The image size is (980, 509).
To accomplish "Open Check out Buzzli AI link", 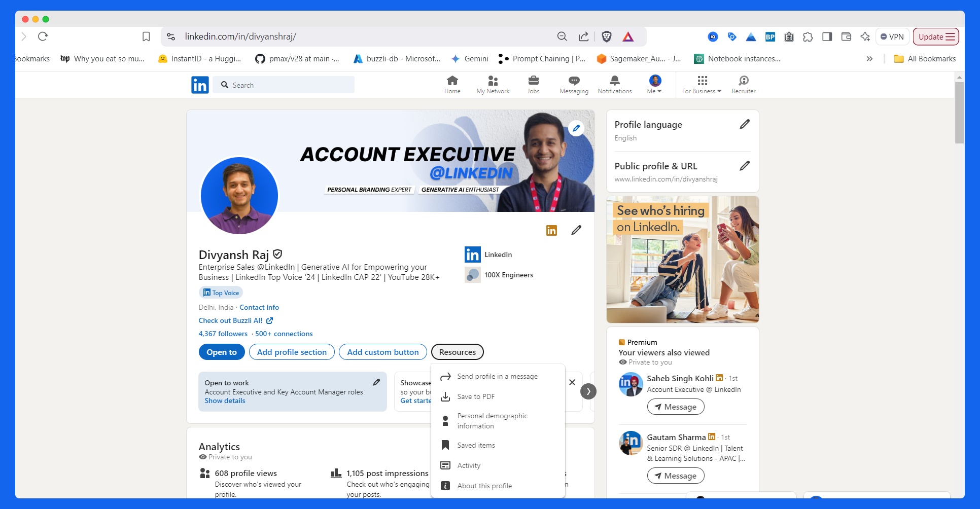I will tap(236, 320).
